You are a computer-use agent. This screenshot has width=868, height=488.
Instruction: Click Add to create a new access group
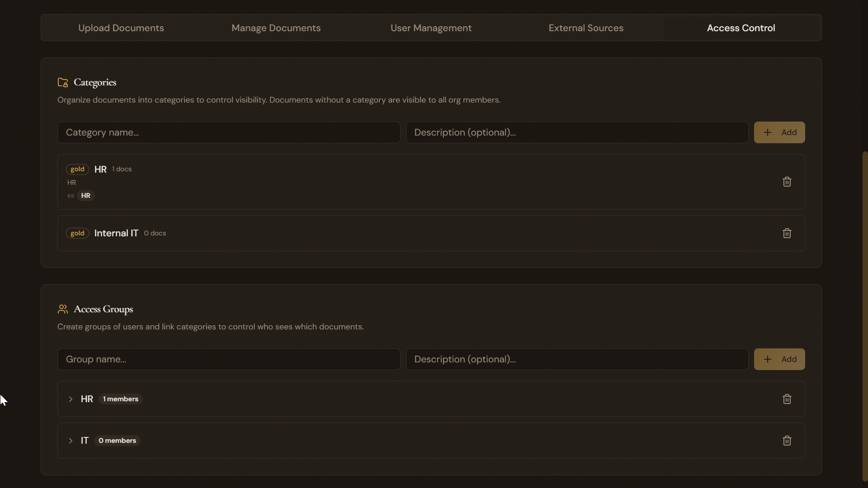pos(780,359)
